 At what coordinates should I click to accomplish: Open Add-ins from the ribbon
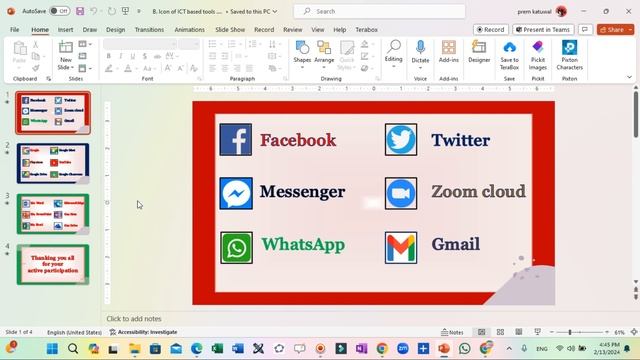(x=449, y=52)
